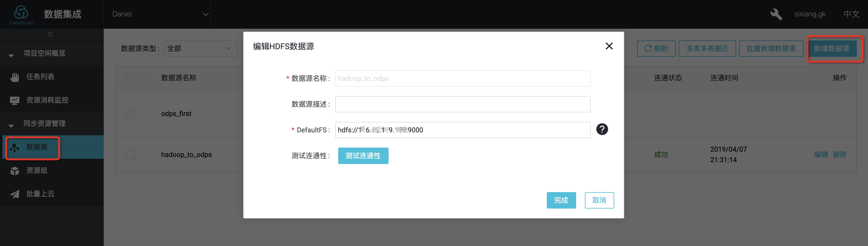Click the 完成 button in dialog
This screenshot has width=868, height=246.
[561, 200]
